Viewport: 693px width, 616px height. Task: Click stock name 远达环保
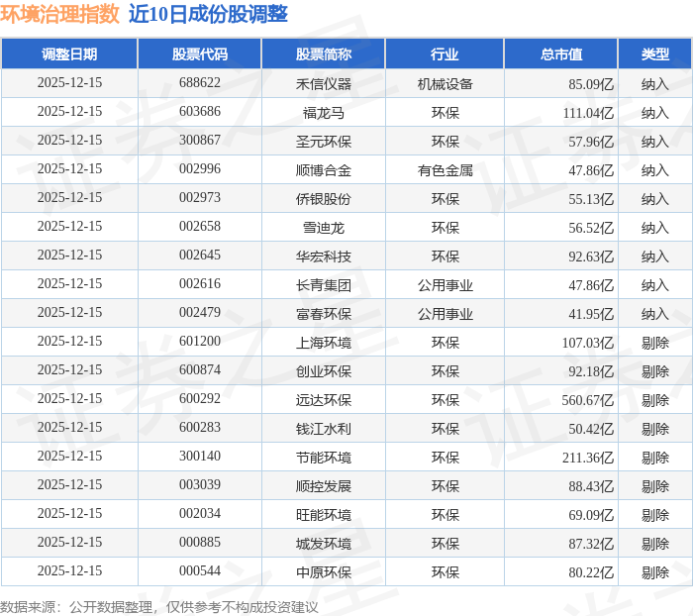pos(324,400)
